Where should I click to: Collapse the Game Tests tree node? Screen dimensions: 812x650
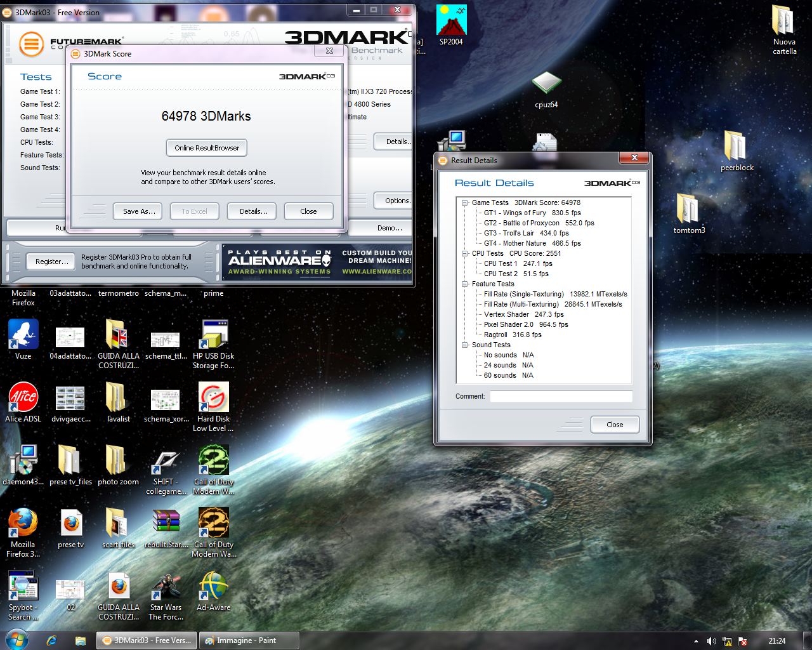click(464, 203)
